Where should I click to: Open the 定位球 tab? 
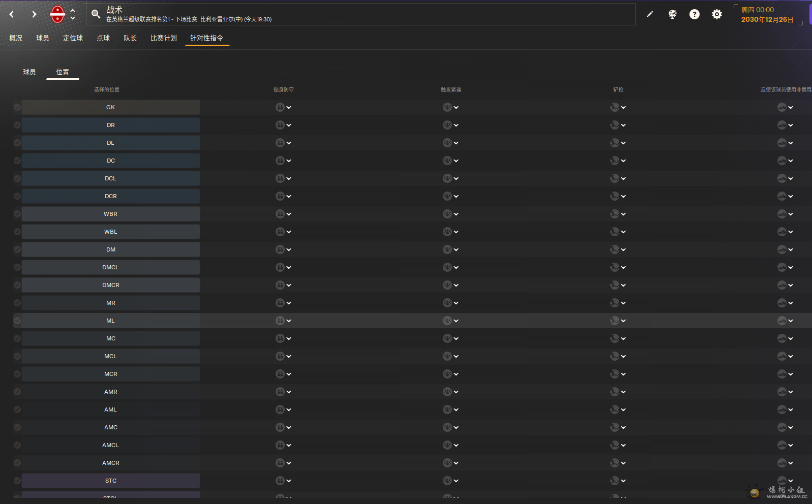(x=73, y=38)
